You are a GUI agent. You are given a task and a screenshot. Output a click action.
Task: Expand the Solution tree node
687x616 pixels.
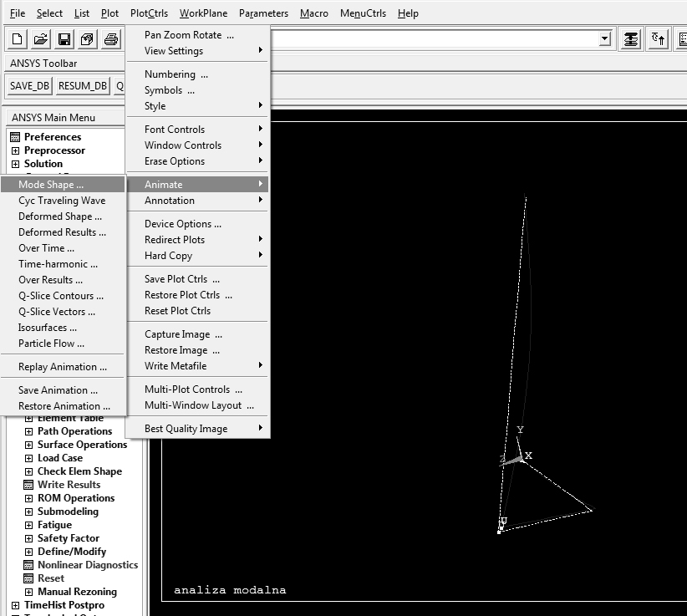[x=15, y=164]
